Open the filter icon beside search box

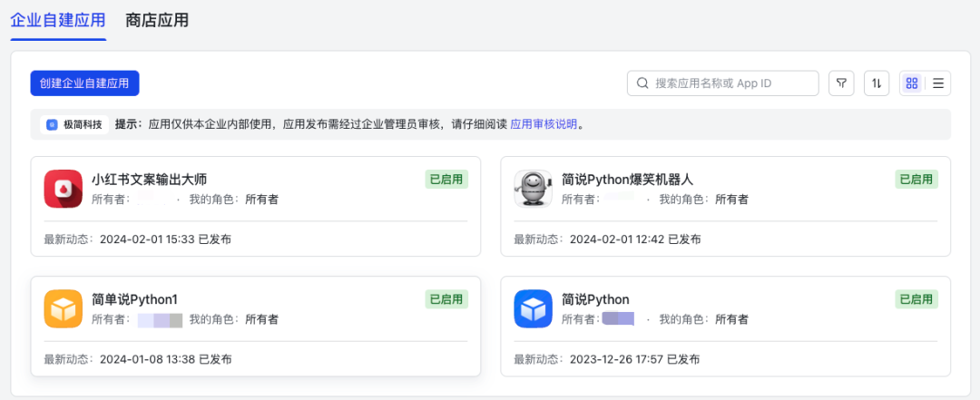(841, 83)
